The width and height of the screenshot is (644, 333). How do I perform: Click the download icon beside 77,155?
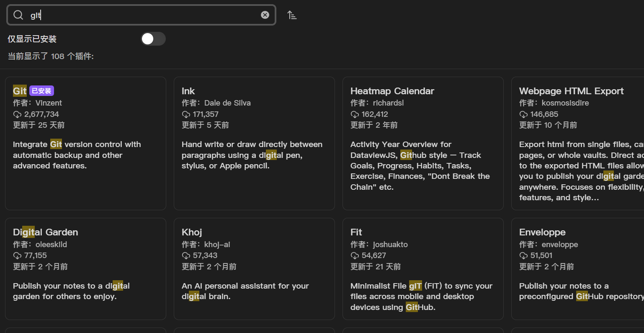17,256
